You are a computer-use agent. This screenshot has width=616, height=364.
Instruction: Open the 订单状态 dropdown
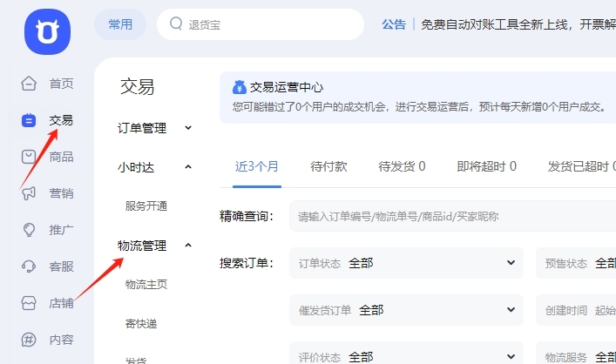[406, 262]
